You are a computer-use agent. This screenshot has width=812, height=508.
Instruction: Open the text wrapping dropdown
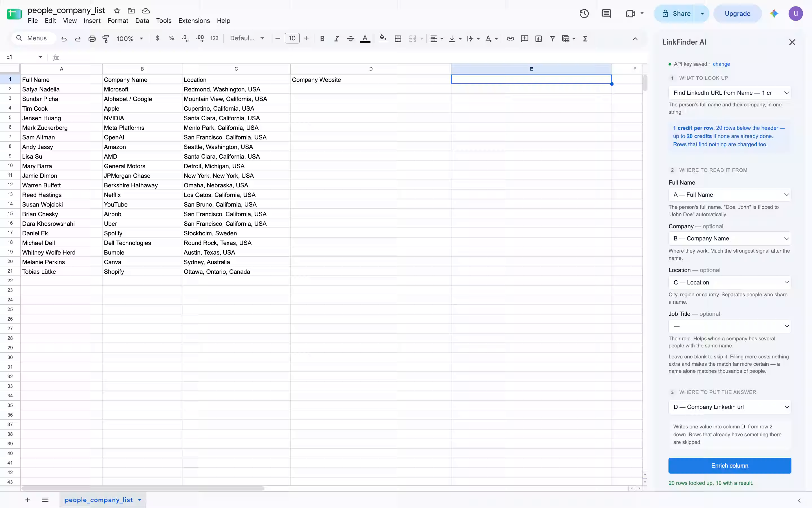[473, 39]
